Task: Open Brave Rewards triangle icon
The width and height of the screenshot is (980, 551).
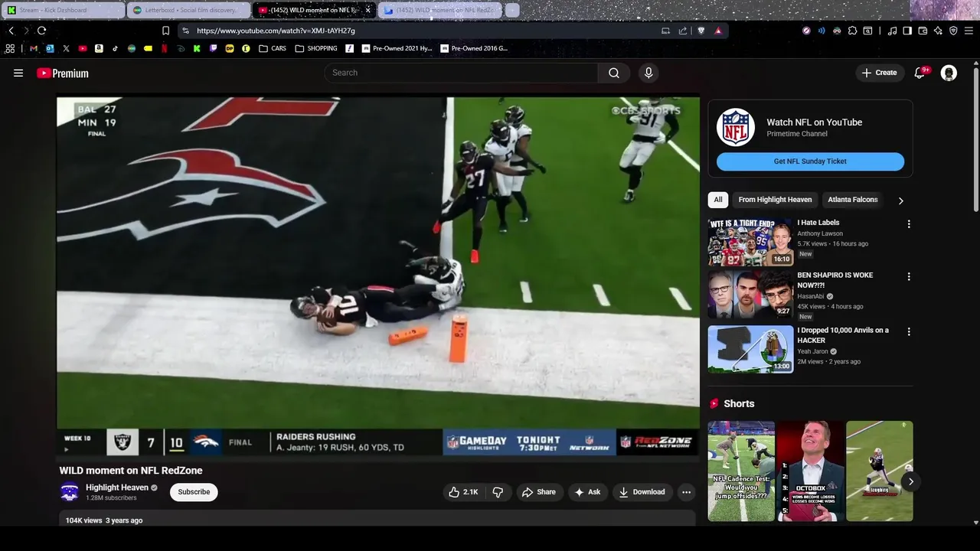Action: 717,31
